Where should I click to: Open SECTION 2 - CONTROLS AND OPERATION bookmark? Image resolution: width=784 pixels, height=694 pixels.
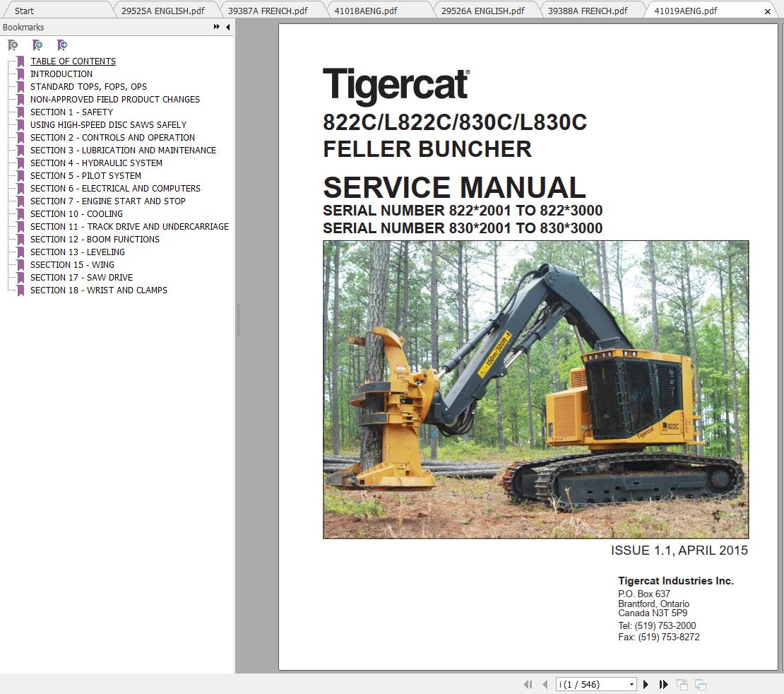(x=112, y=138)
